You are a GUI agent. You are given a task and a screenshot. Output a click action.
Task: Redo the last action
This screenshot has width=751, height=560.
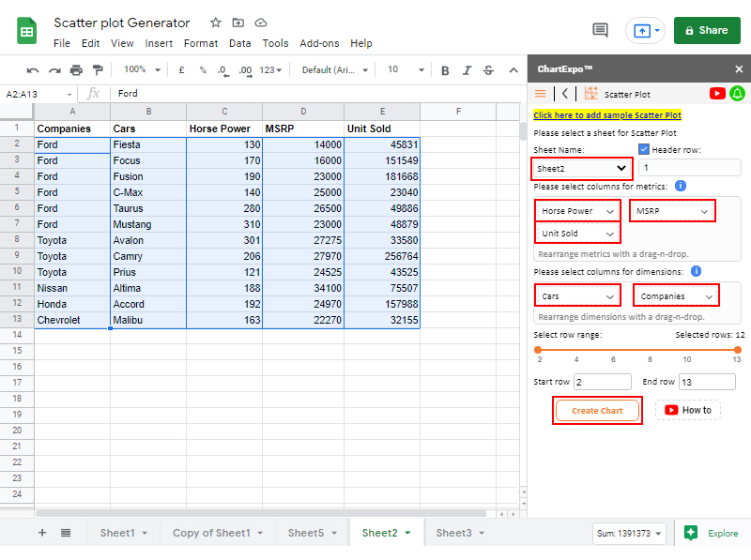[54, 70]
